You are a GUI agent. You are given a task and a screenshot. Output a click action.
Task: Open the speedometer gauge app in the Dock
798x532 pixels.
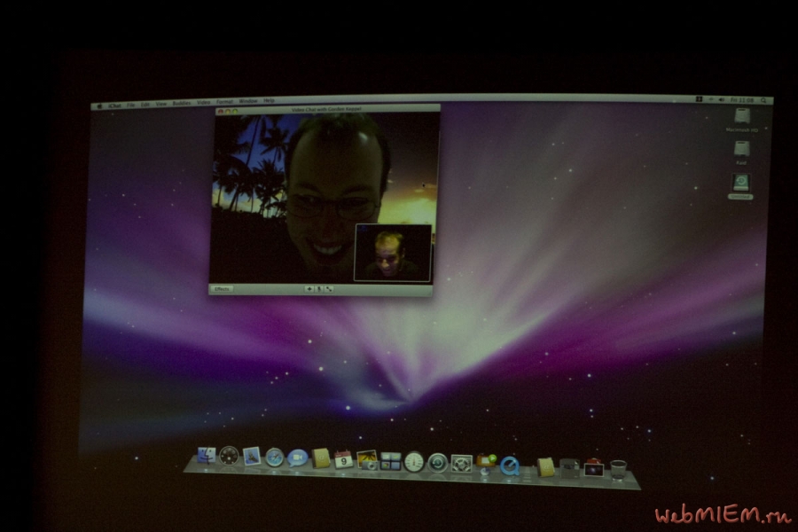[414, 462]
